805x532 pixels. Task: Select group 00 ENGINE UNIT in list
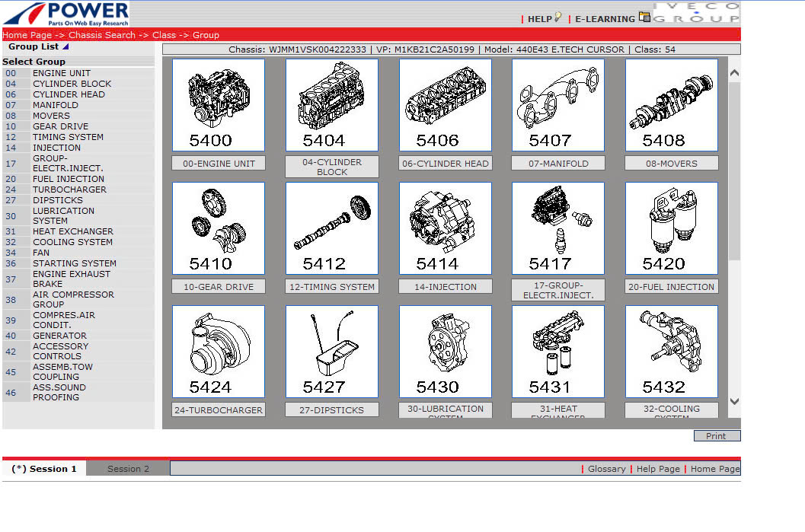click(x=78, y=73)
